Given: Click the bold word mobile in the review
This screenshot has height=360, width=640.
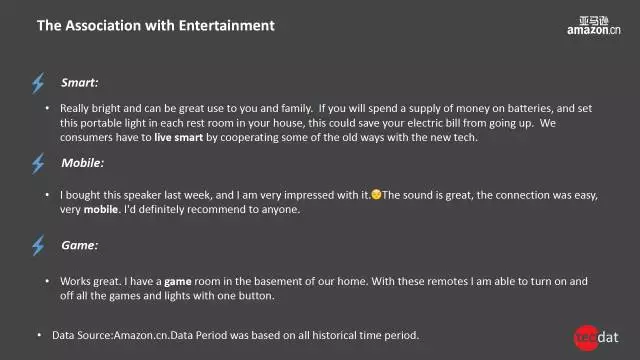Looking at the screenshot, I should tap(101, 209).
